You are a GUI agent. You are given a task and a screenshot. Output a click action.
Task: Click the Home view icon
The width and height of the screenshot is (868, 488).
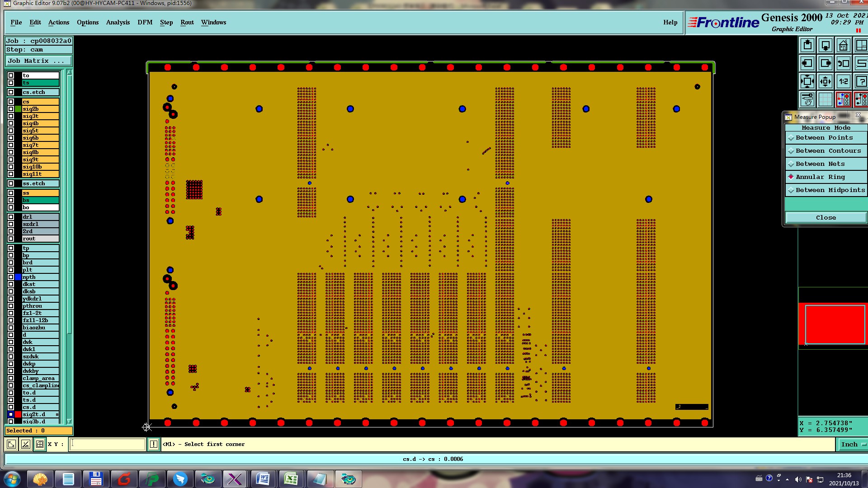[843, 46]
